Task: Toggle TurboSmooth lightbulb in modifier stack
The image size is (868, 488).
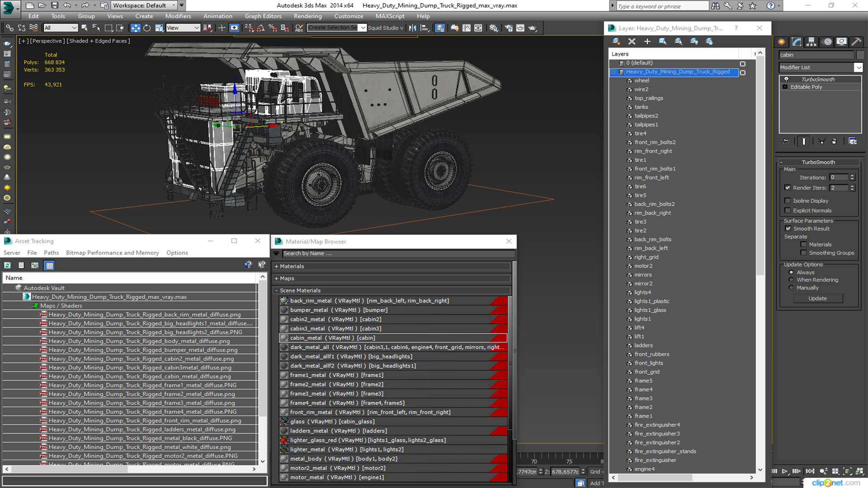Action: [x=786, y=79]
